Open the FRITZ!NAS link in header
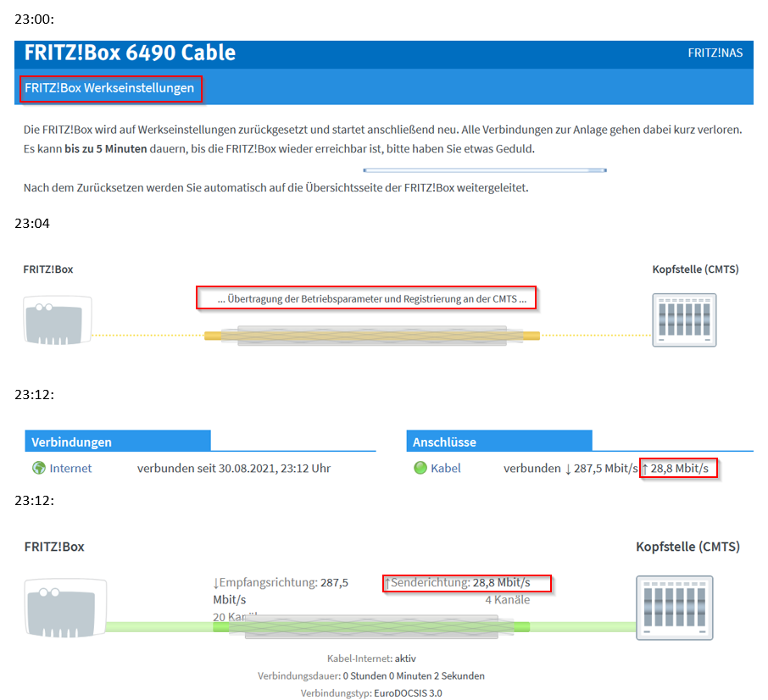This screenshot has height=700, width=768. pyautogui.click(x=715, y=53)
